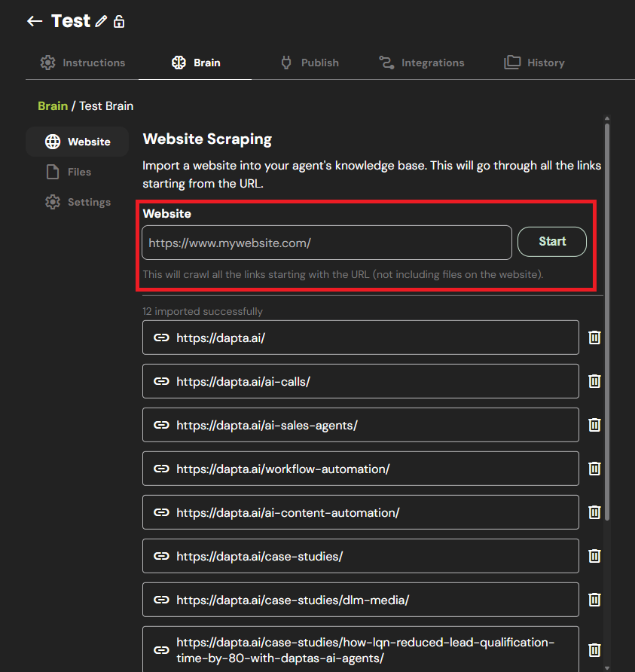635x672 pixels.
Task: Go to the Integrations tab
Action: click(x=421, y=63)
